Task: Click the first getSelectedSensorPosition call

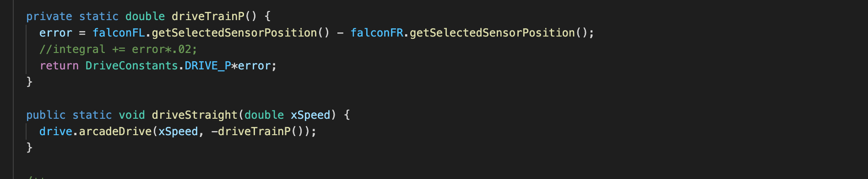Action: (234, 33)
